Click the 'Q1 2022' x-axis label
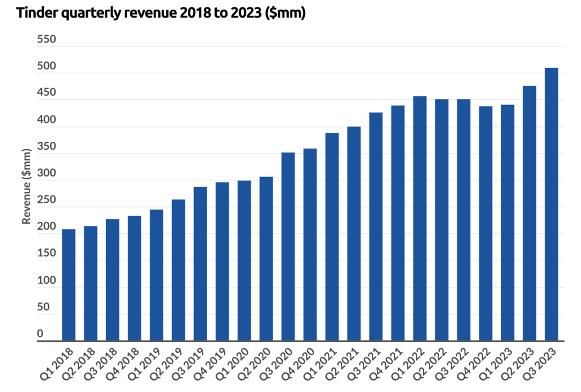581x392 pixels. [408, 364]
